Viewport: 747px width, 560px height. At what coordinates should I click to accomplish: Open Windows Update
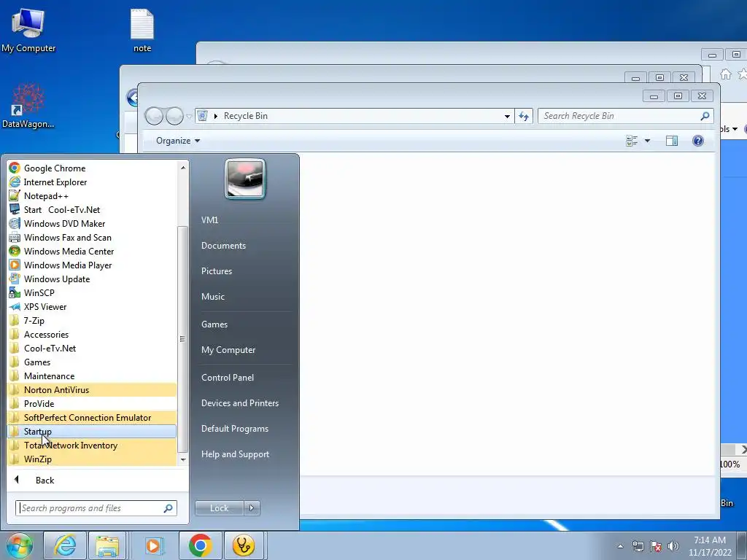pyautogui.click(x=92, y=279)
